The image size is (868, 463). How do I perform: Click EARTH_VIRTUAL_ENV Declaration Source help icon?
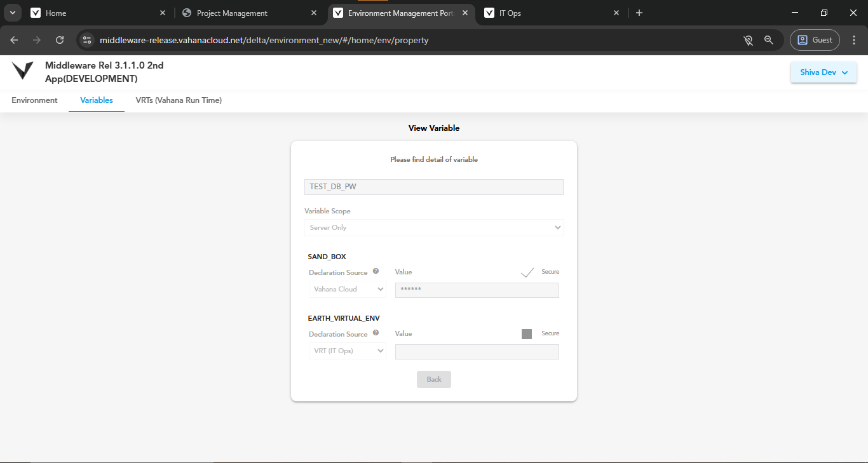(x=376, y=333)
